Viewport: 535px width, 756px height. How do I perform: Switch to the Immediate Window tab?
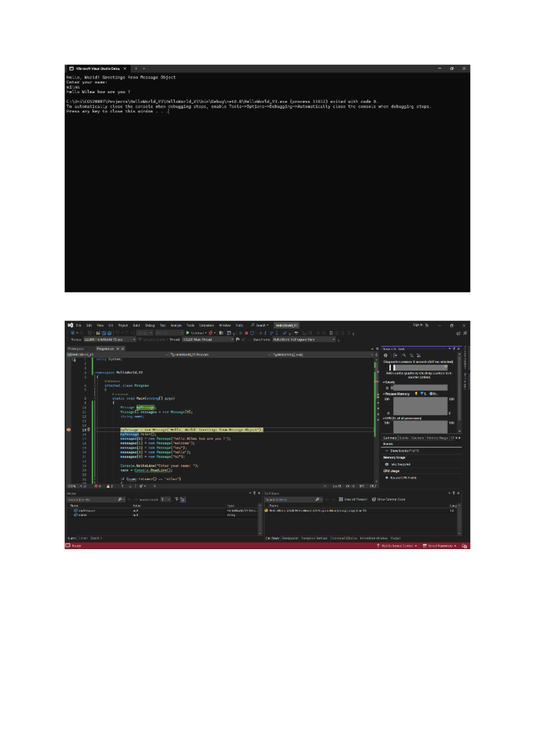[x=374, y=538]
